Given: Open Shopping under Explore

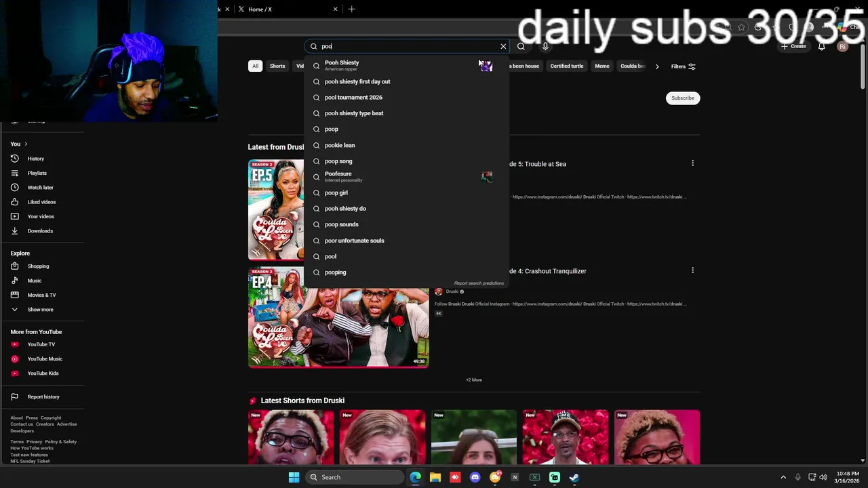Looking at the screenshot, I should pyautogui.click(x=38, y=266).
